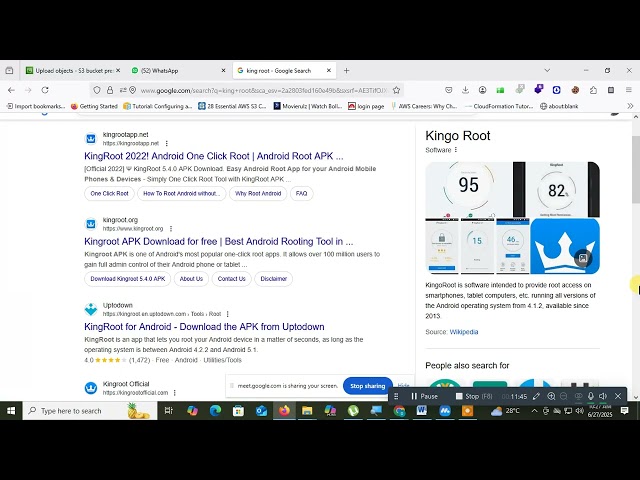
Task: Click the FAQ chip
Action: tap(301, 193)
